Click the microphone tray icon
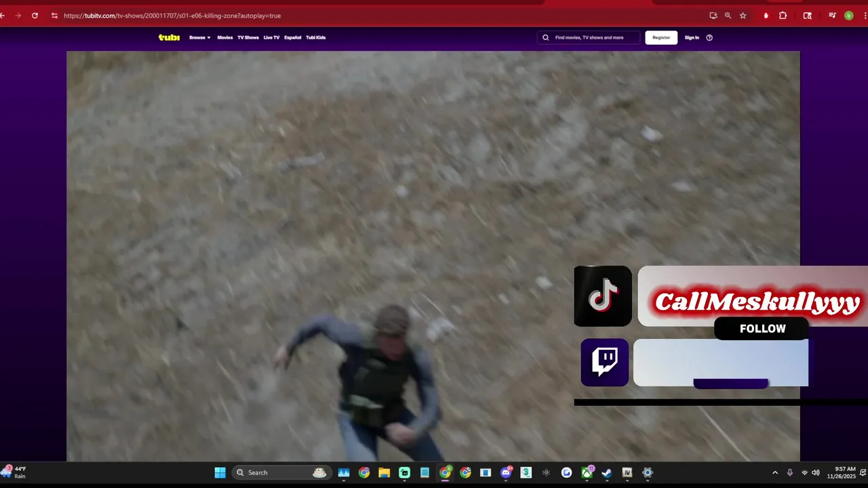This screenshot has width=868, height=488. [x=789, y=472]
